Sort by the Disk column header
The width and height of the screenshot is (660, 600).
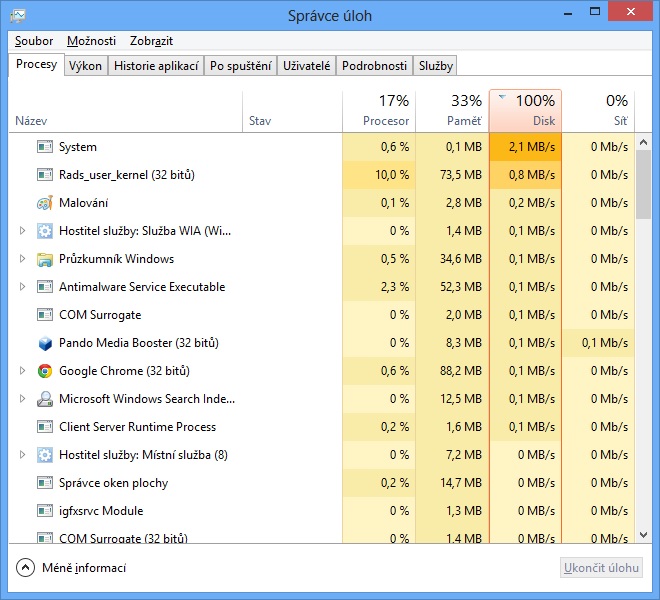point(525,111)
